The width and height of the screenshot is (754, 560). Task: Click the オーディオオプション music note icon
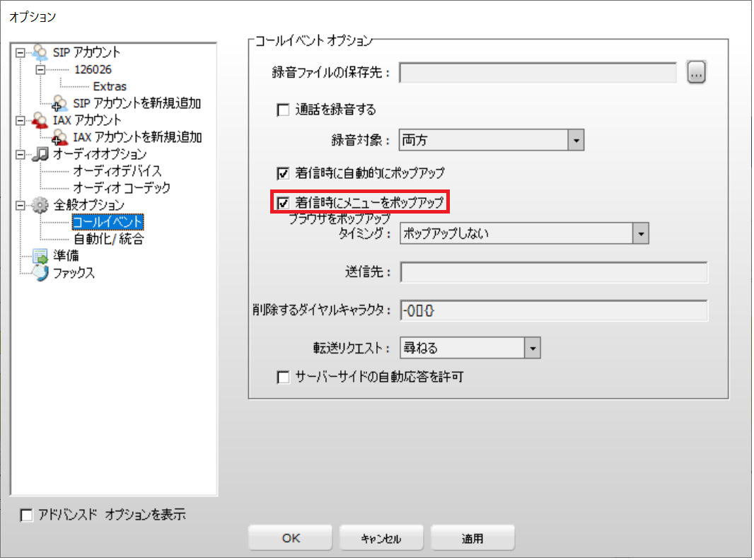click(40, 154)
